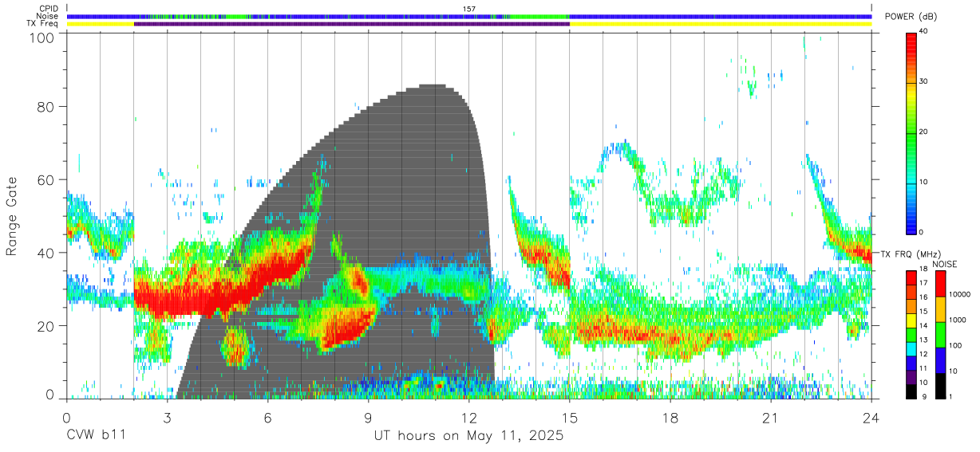Click the 0 UT hour tick label
The image size is (980, 452).
(66, 417)
